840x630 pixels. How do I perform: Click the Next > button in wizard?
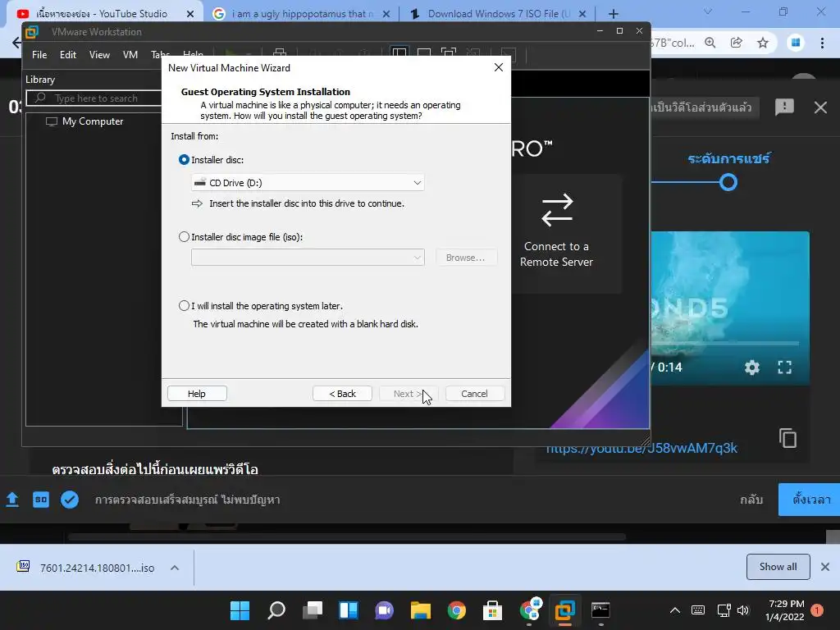point(409,394)
